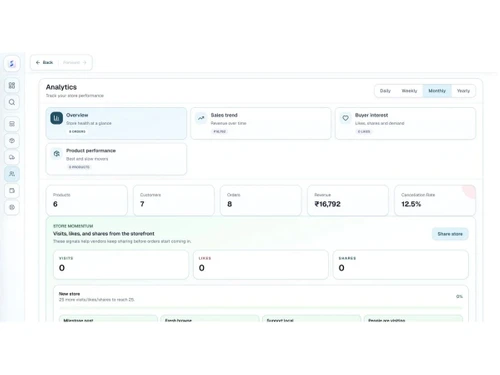Open the dashboard grid icon in sidebar
500x375 pixels.
pos(12,85)
